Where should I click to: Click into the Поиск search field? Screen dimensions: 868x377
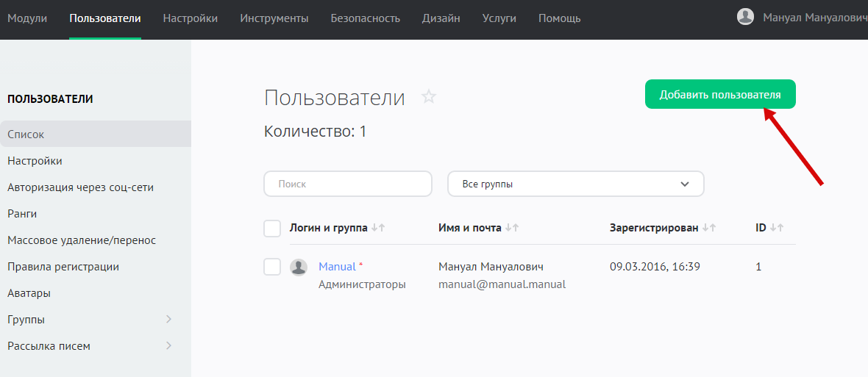pos(348,184)
